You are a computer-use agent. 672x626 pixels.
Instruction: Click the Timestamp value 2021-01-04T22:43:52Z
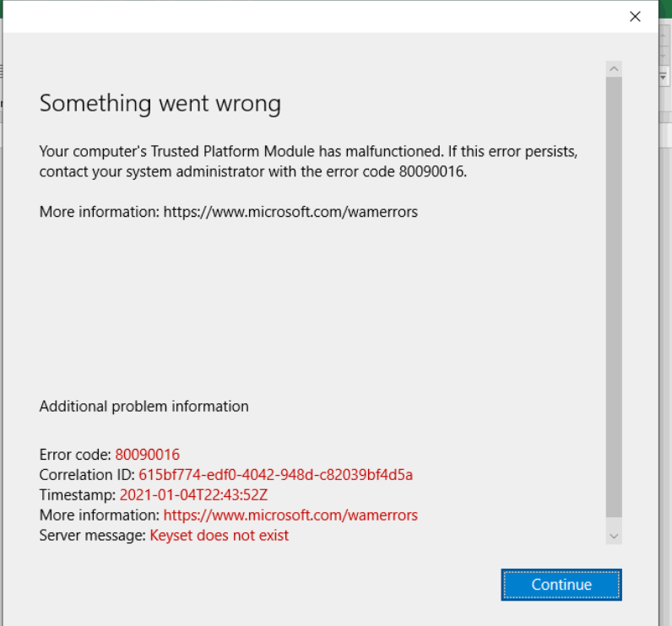(193, 494)
